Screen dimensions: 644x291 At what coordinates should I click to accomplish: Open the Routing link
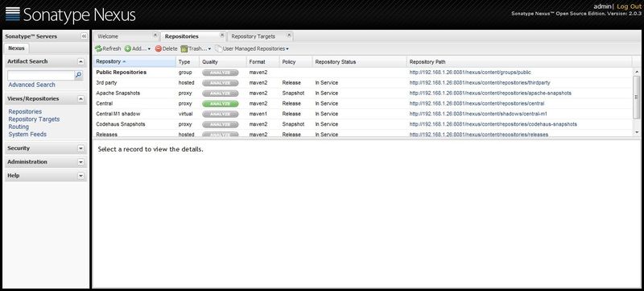point(19,127)
